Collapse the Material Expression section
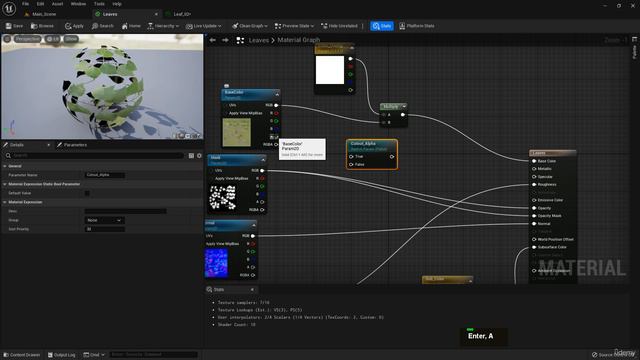The height and width of the screenshot is (360, 640). 5,202
